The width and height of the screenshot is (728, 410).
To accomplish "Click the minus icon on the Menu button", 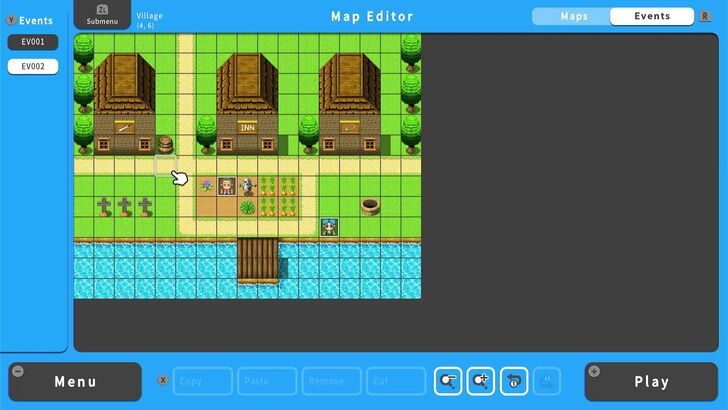I will (18, 371).
